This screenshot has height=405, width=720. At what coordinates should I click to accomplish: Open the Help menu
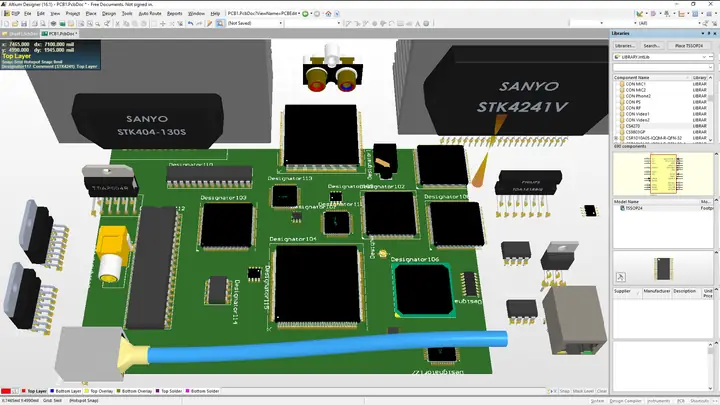(215, 14)
